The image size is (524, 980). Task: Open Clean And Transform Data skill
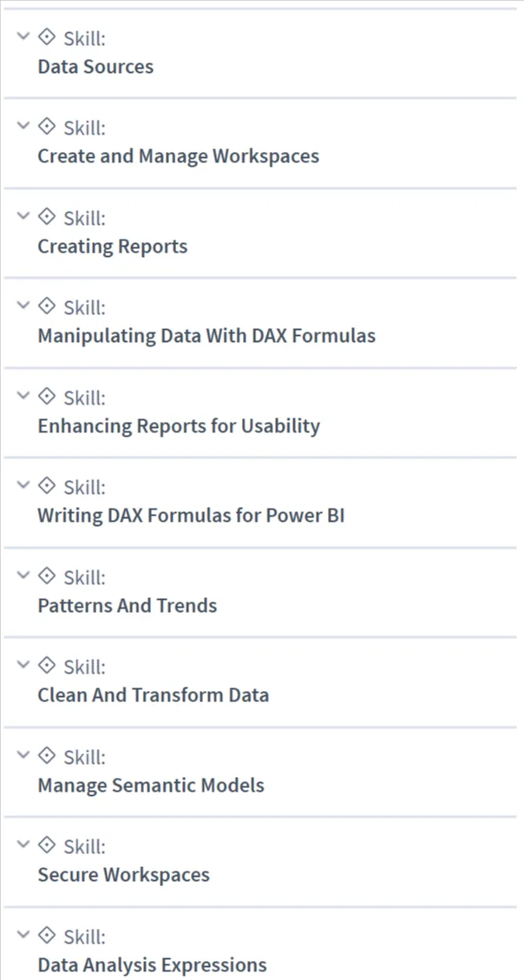pos(153,695)
